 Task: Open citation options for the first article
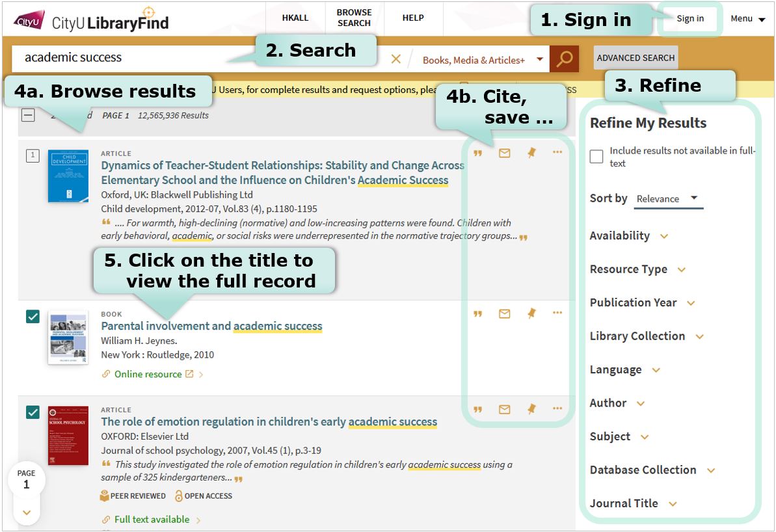(478, 152)
